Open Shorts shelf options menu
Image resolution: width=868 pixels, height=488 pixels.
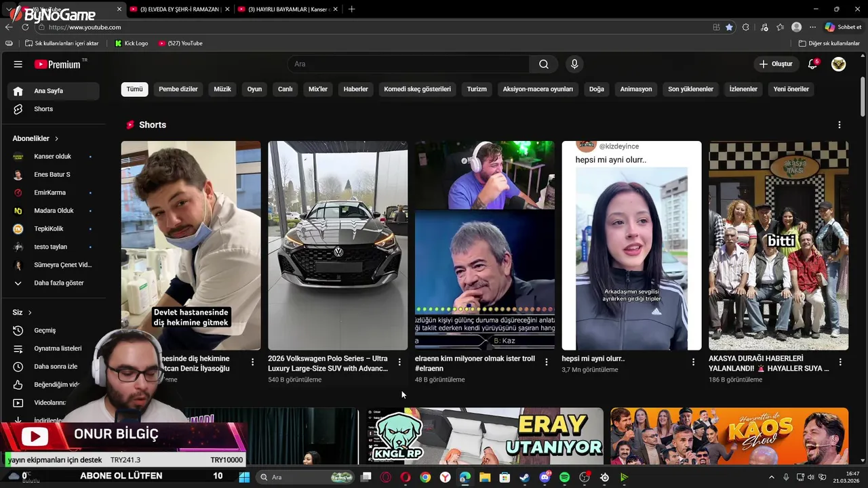pos(840,125)
